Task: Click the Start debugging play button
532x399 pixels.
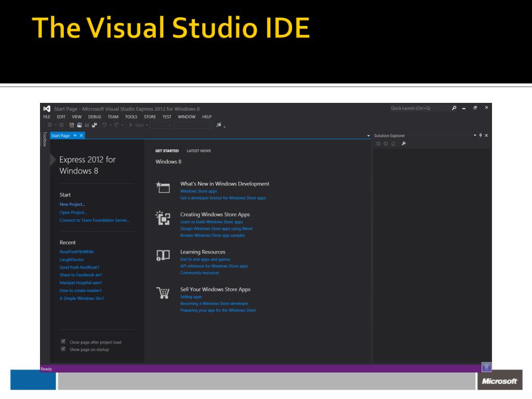Action: click(131, 125)
